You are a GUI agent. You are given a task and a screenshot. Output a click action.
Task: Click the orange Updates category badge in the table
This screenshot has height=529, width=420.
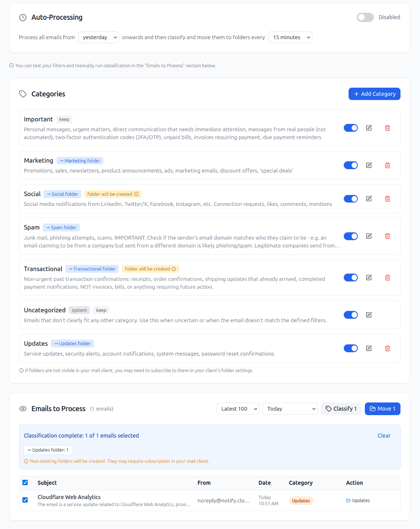301,500
